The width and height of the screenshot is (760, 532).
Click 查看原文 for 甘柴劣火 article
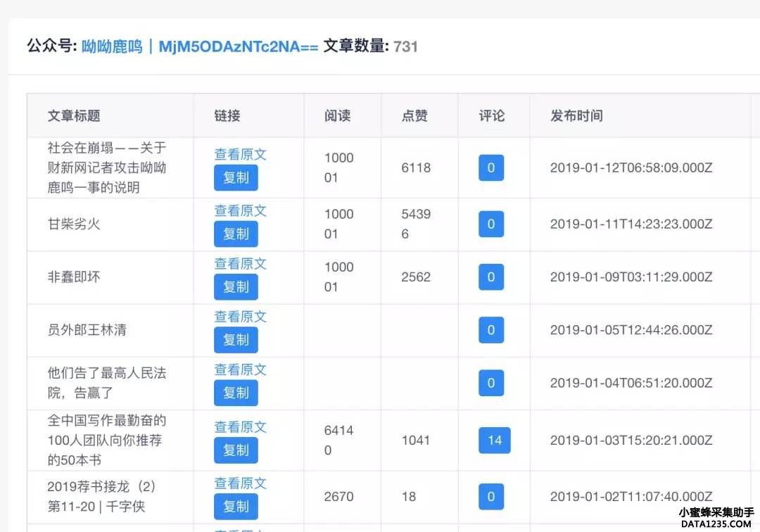point(241,211)
